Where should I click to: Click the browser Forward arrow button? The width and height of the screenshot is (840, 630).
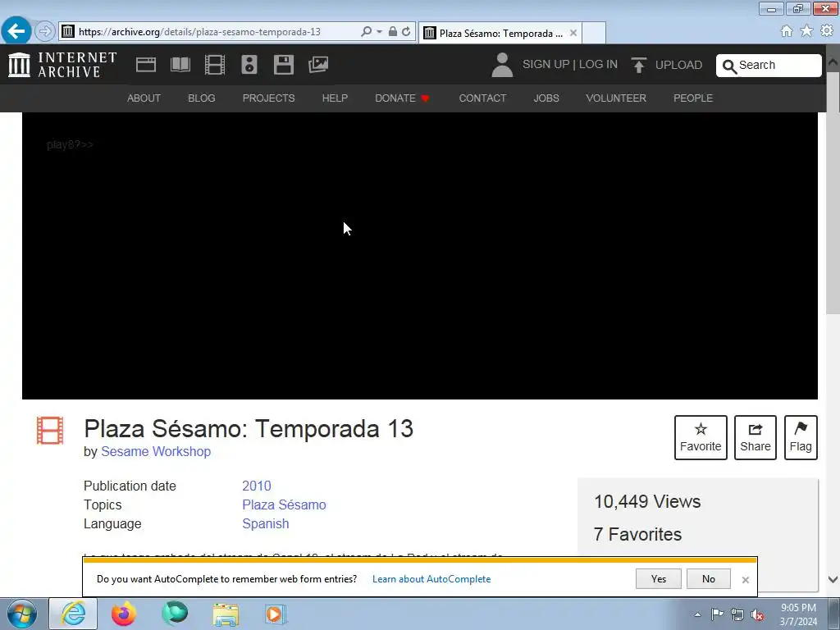point(45,31)
